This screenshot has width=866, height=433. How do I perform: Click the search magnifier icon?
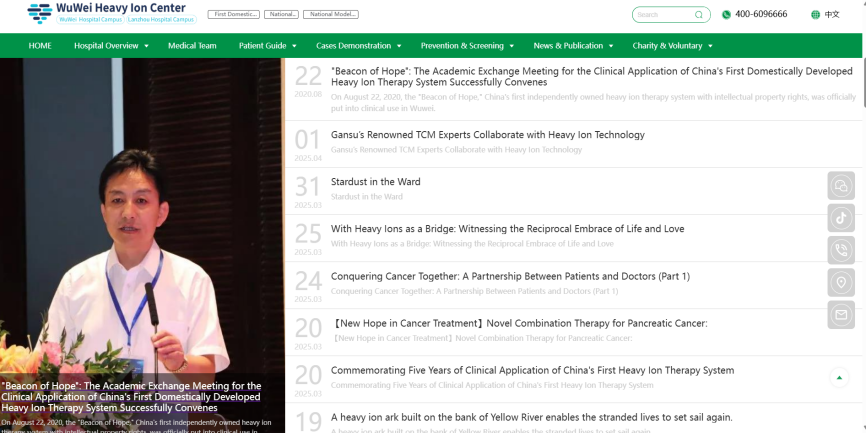[x=699, y=15]
